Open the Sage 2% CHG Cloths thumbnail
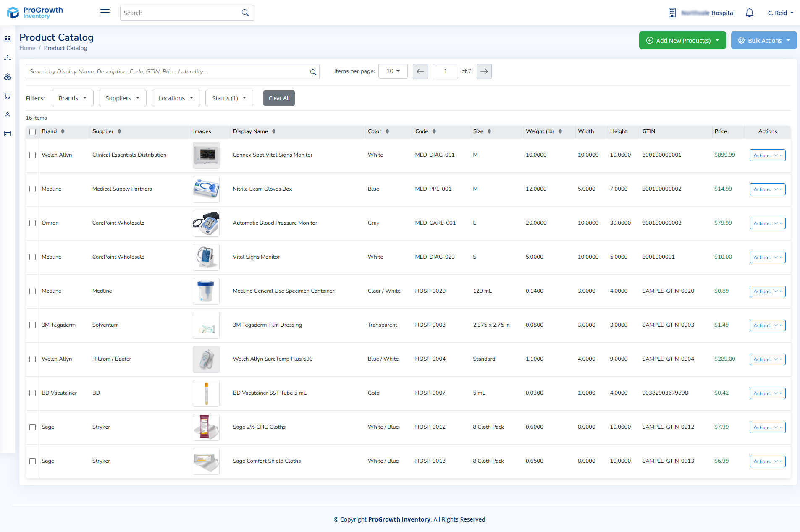This screenshot has height=532, width=800. tap(206, 427)
